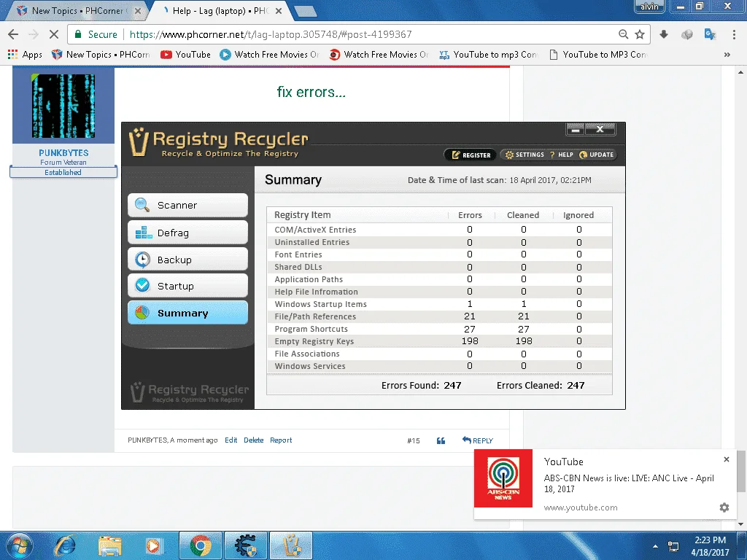
Task: Open the media player taskbar icon
Action: [154, 545]
